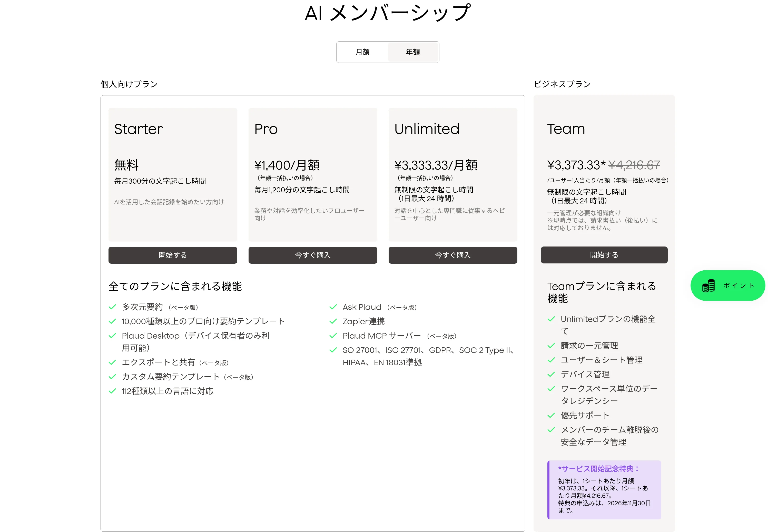768x532 pixels.
Task: Click checkmark beside Unlimitedプランの機能全て
Action: (x=551, y=319)
